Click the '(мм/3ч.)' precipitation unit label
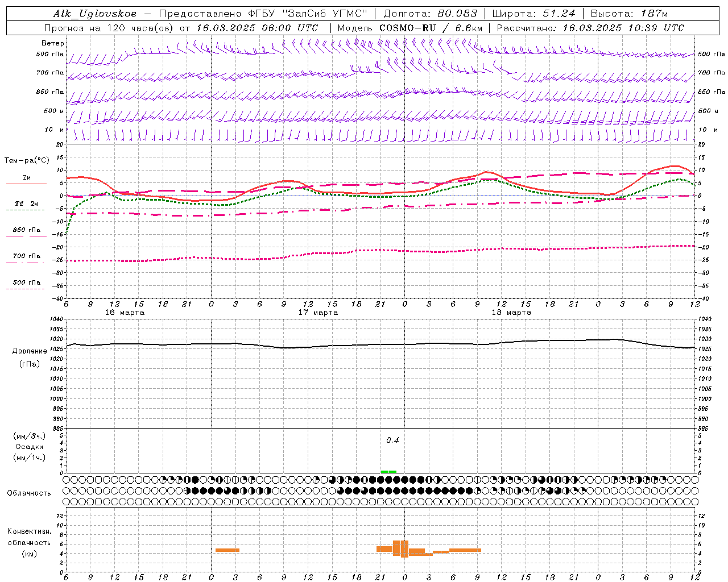The image size is (728, 582). point(29,436)
